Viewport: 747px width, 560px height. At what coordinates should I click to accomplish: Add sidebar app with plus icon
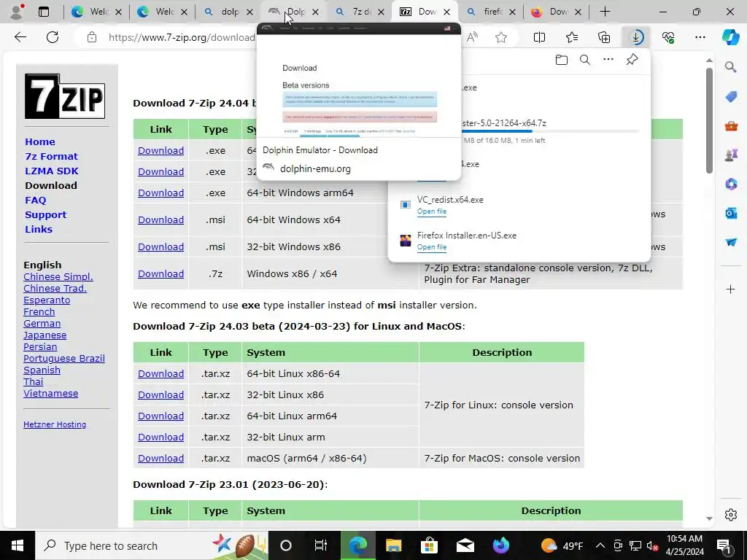(730, 289)
